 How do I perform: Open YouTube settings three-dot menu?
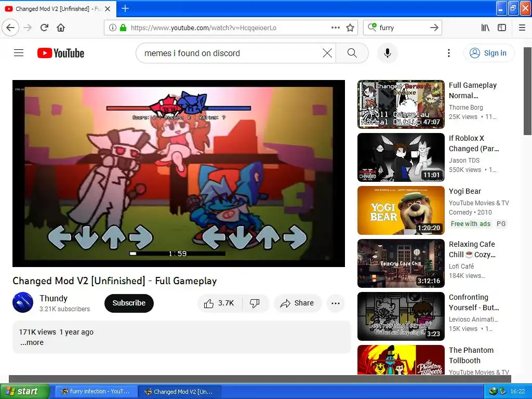pyautogui.click(x=448, y=53)
